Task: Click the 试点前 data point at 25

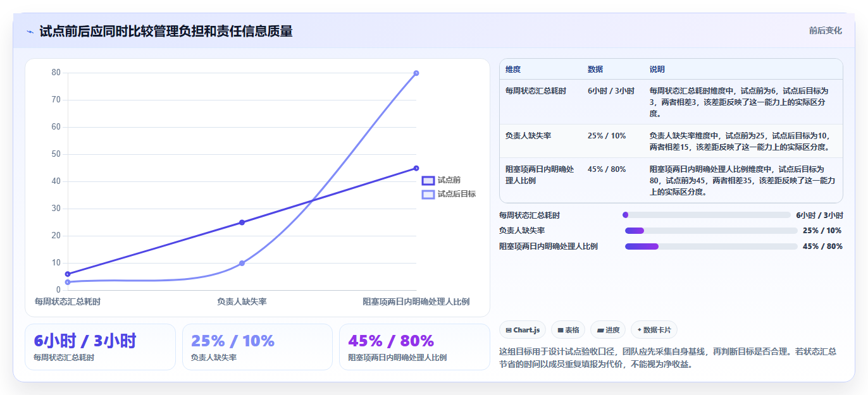Action: pos(242,222)
